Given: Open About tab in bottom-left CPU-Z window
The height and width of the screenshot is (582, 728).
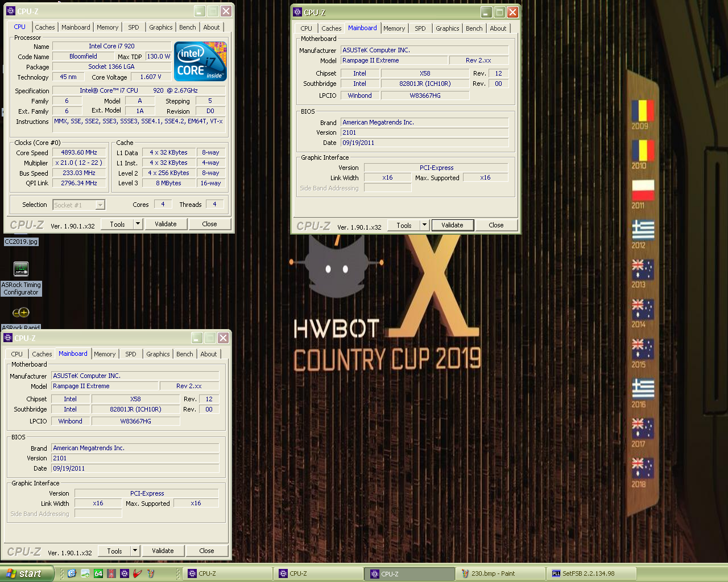Looking at the screenshot, I should point(209,354).
